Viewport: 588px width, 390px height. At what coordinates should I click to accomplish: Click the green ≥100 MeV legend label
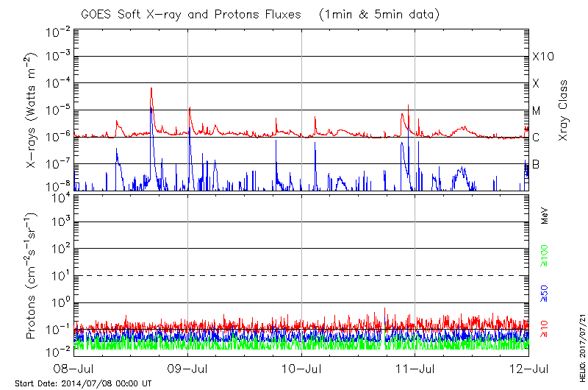point(545,256)
